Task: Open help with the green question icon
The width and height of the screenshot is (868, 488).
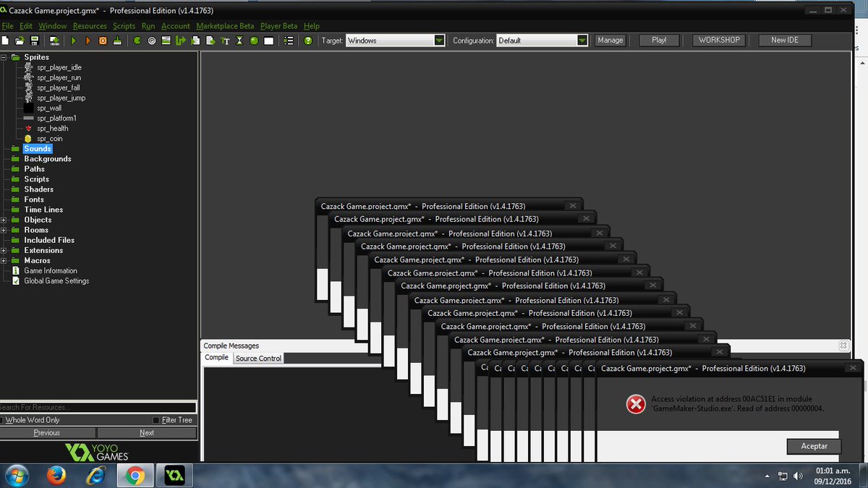Action: pyautogui.click(x=308, y=40)
